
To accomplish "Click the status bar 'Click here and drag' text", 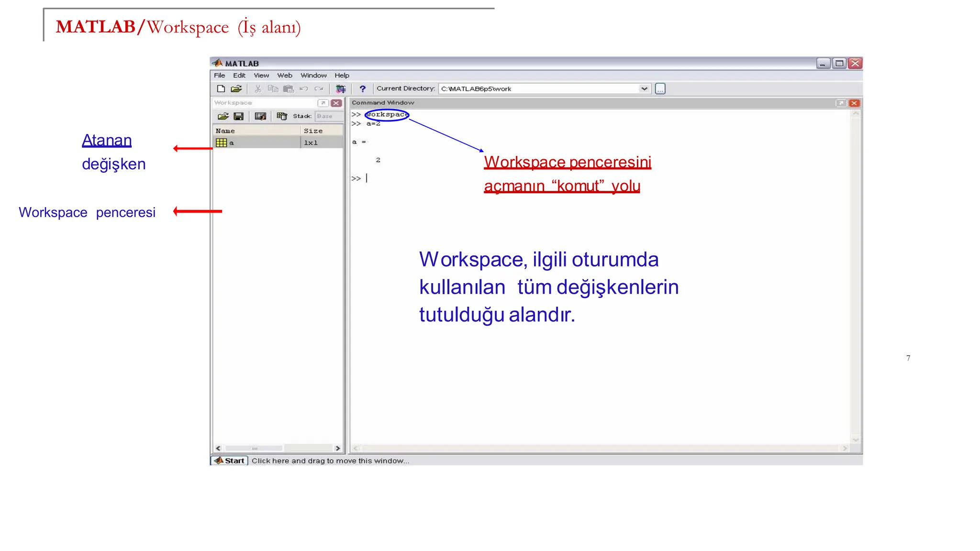I will tap(331, 461).
